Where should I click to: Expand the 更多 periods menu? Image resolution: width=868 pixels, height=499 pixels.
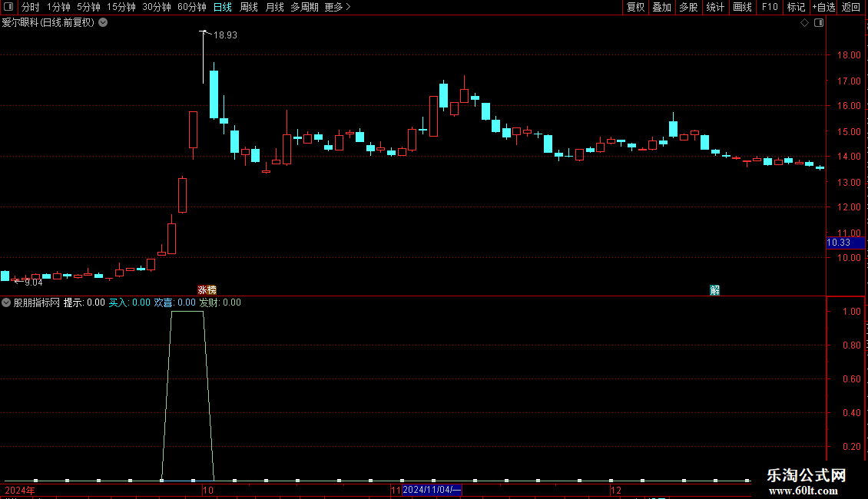coord(337,7)
